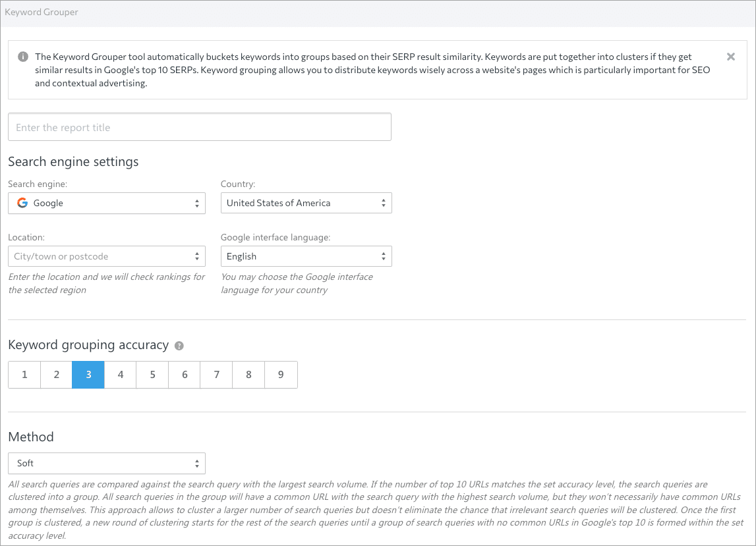Open the Method dropdown set to Soft

pyautogui.click(x=107, y=464)
